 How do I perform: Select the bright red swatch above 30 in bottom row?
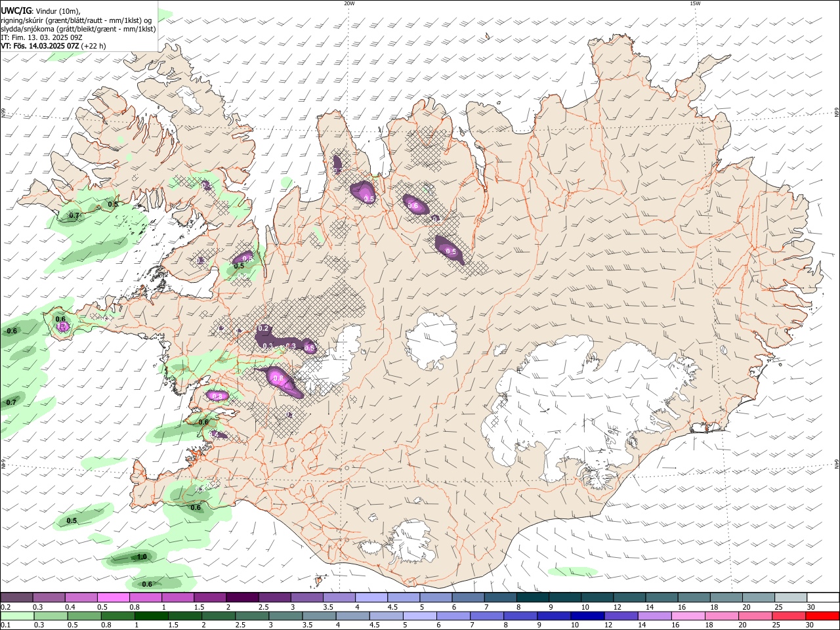coord(823,616)
